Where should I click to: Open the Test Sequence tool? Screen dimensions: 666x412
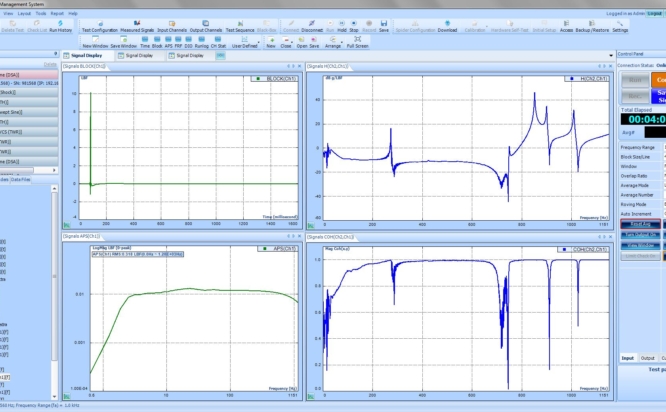click(x=240, y=26)
